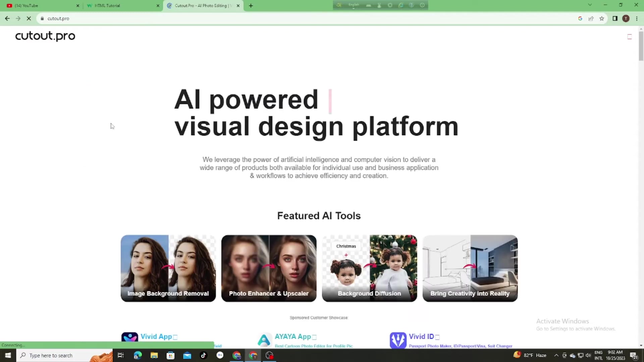Open the AYAYA App link
The width and height of the screenshot is (644, 362).
(x=292, y=337)
